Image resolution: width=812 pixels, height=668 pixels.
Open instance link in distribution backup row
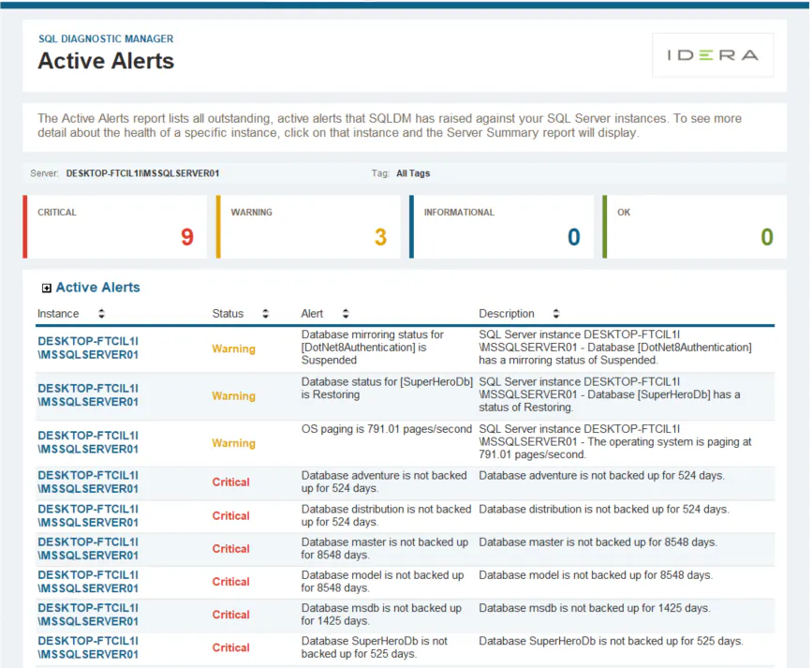[x=88, y=515]
